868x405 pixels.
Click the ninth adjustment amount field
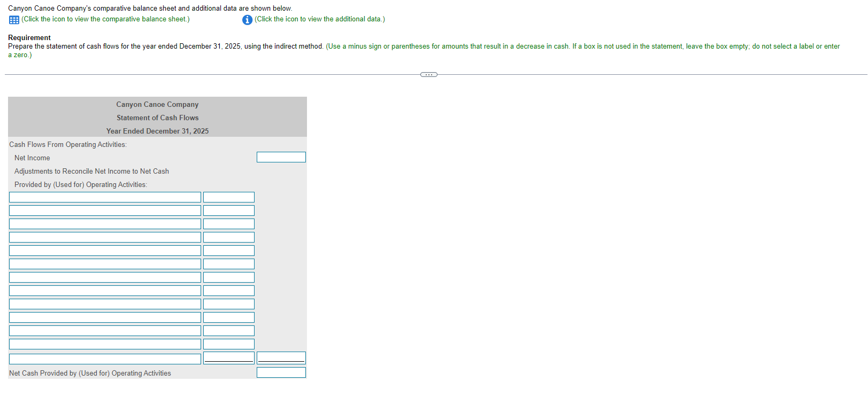coord(229,304)
